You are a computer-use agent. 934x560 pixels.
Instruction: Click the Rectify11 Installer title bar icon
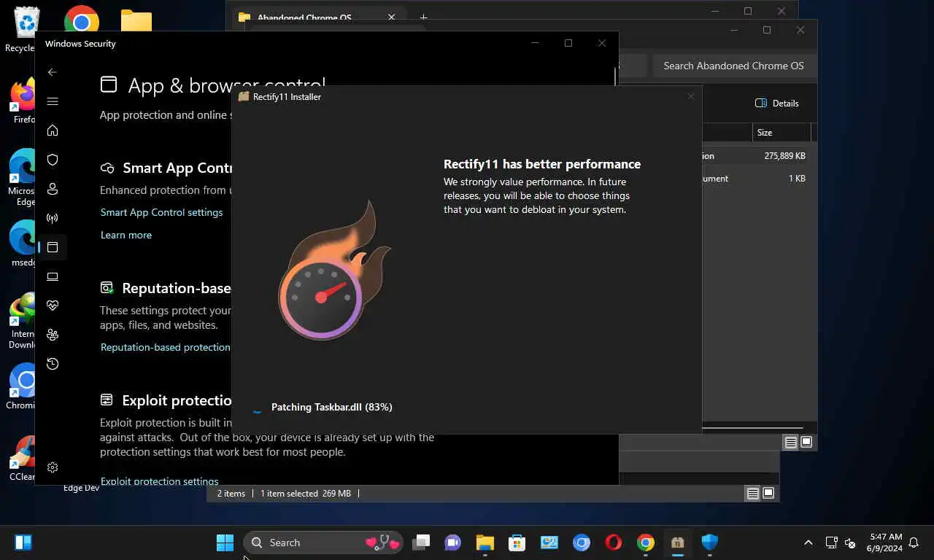tap(244, 96)
